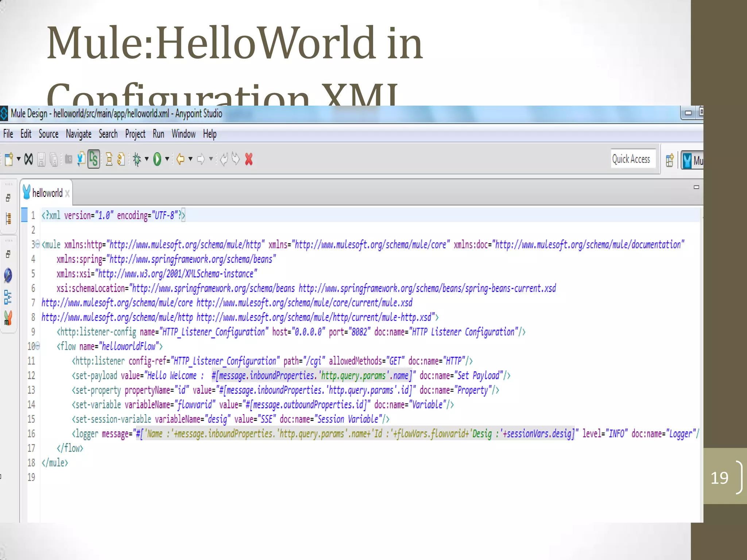
Task: Click the xml version declaration on line 1
Action: click(113, 215)
